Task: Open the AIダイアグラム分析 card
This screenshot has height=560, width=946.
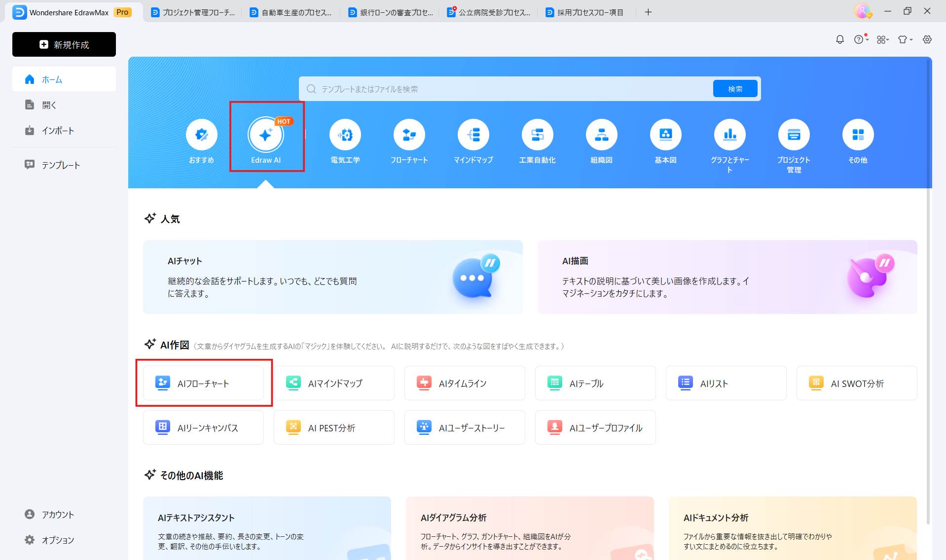Action: 530,528
